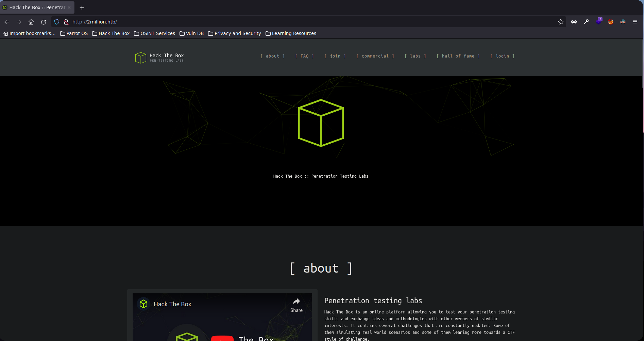Open a new browser tab
This screenshot has height=341, width=644.
click(x=82, y=7)
